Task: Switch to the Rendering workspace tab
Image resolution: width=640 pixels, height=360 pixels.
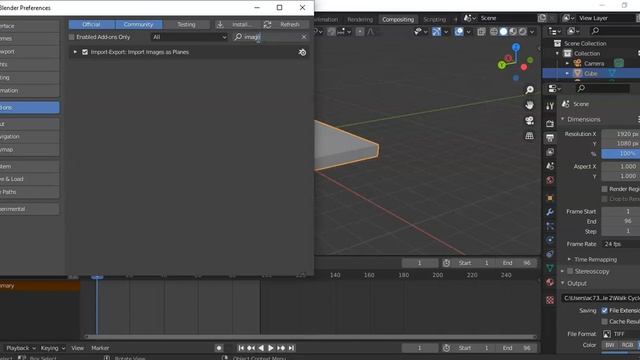Action: (x=360, y=19)
